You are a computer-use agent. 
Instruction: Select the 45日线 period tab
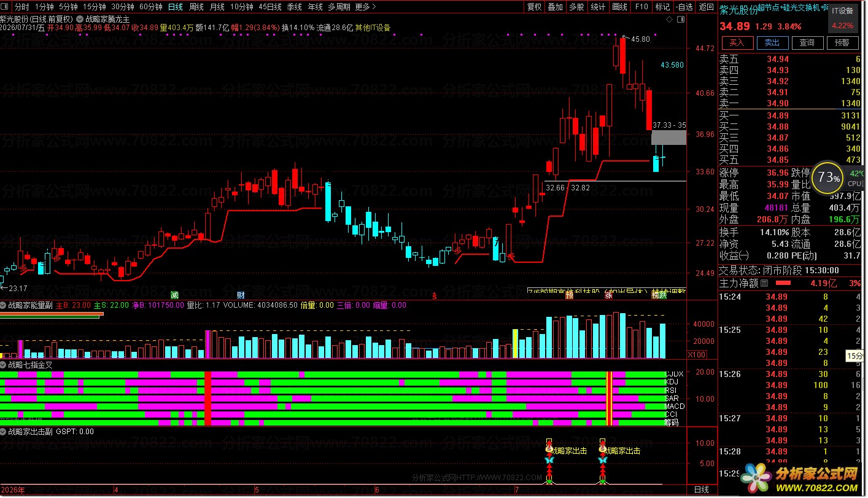(x=270, y=7)
